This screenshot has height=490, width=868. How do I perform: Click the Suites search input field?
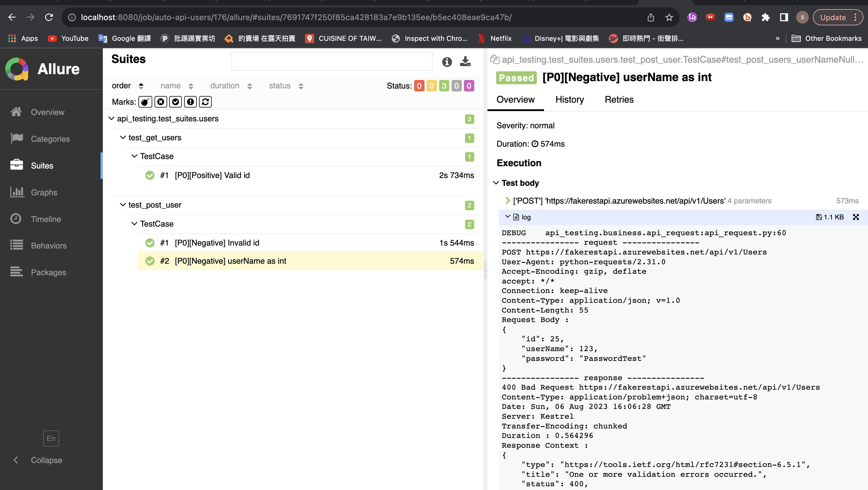[x=331, y=62]
